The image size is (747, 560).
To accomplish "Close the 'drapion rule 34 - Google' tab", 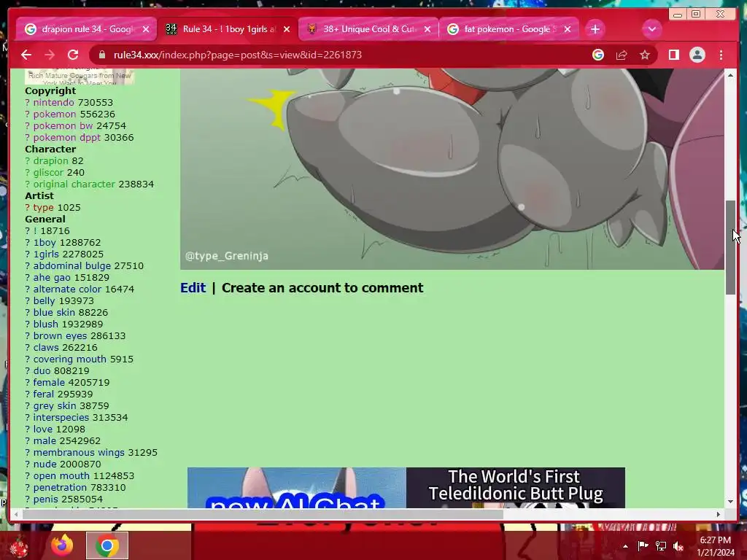I will tap(146, 29).
